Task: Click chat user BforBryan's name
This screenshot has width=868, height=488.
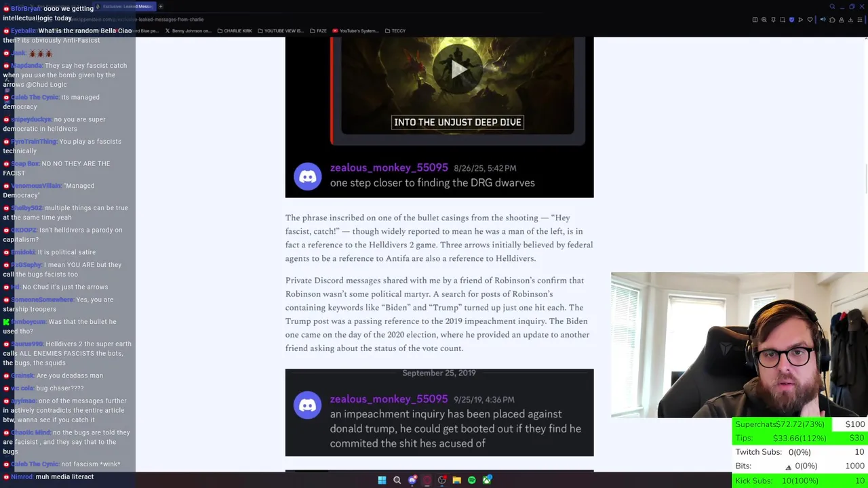Action: [26, 8]
